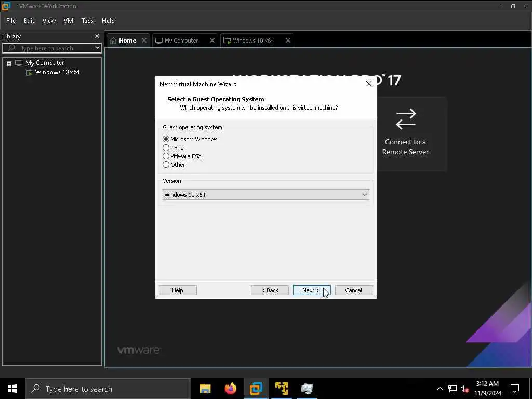The height and width of the screenshot is (399, 532).
Task: Open Help from the wizard dialog
Action: [x=178, y=290]
